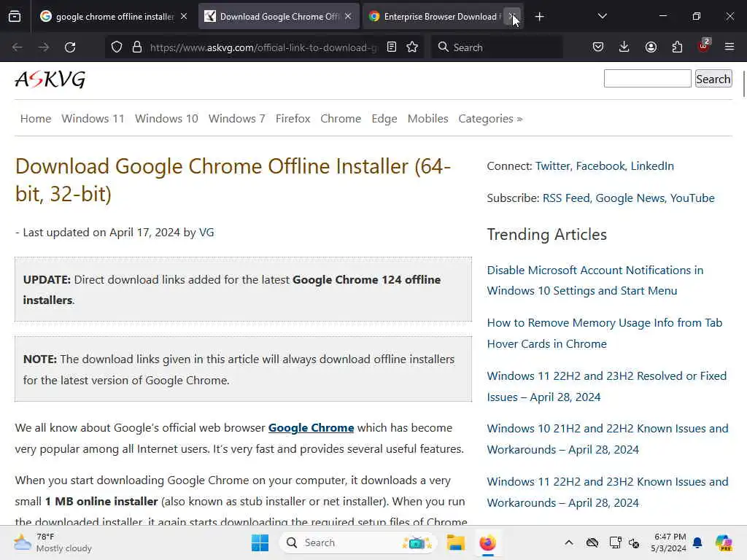Subscribe via RSS Feed link
Viewport: 747px width, 560px height.
coord(566,198)
